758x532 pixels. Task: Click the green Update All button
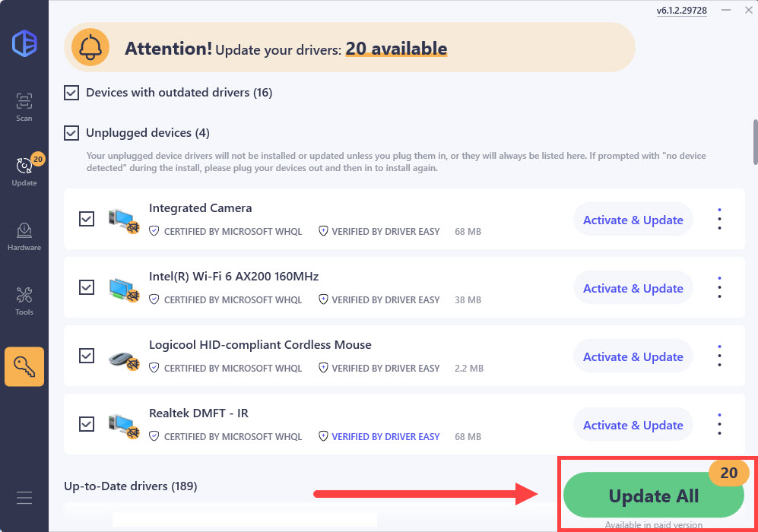[x=653, y=496]
